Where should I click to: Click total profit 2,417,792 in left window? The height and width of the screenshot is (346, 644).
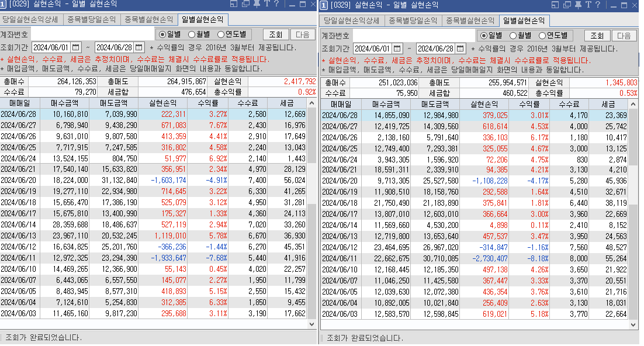coord(300,81)
